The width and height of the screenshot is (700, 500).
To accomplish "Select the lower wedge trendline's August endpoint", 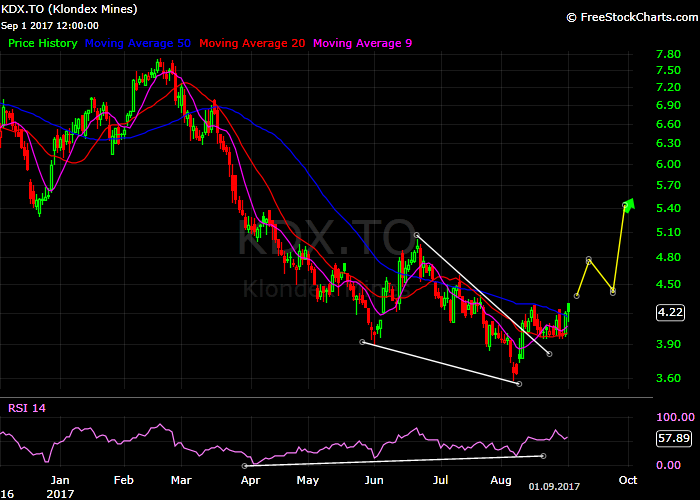I will point(519,383).
